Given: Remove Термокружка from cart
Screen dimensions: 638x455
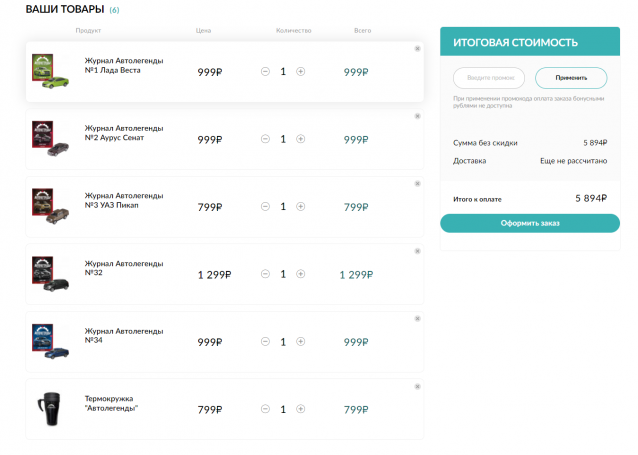Looking at the screenshot, I should (x=417, y=387).
